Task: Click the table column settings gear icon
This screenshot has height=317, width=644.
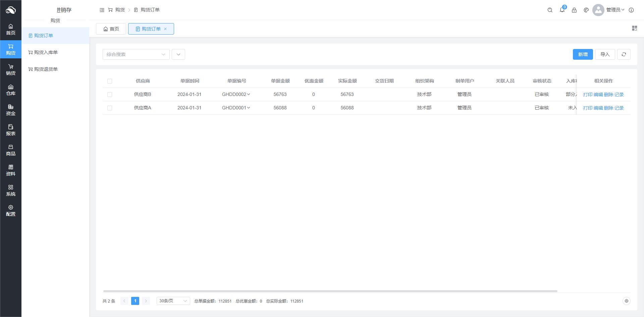Action: 626,301
